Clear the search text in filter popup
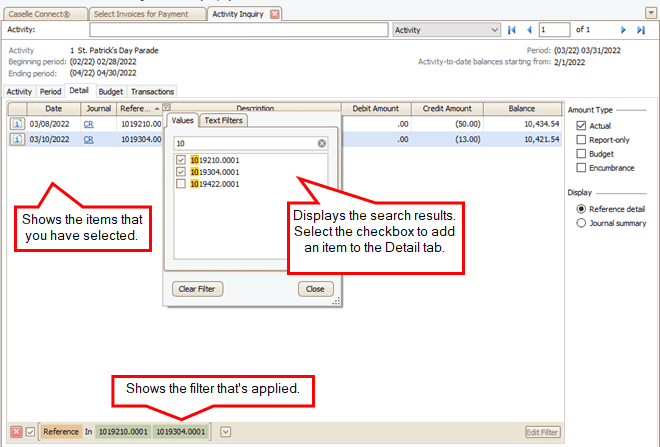Image resolution: width=660 pixels, height=447 pixels. 322,143
